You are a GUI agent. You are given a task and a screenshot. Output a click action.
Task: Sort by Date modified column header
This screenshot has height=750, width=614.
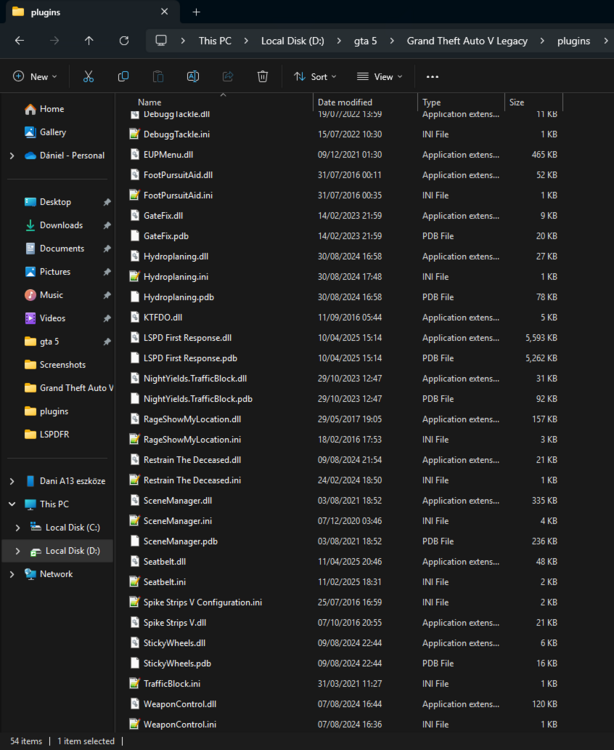tap(345, 102)
